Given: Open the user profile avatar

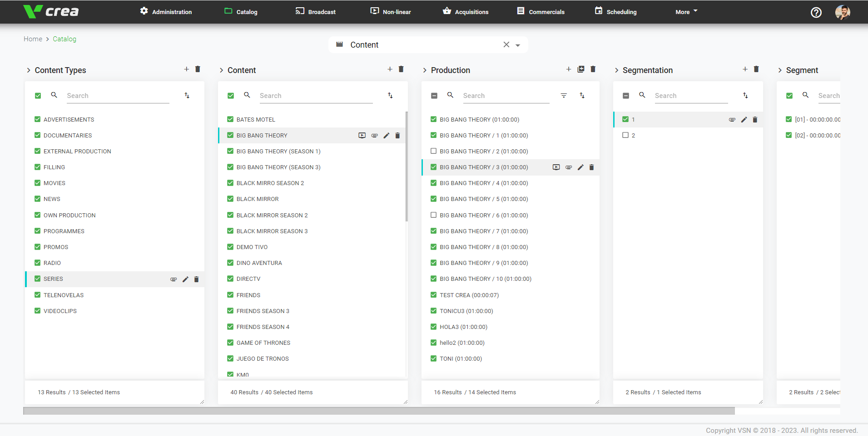Looking at the screenshot, I should (843, 12).
